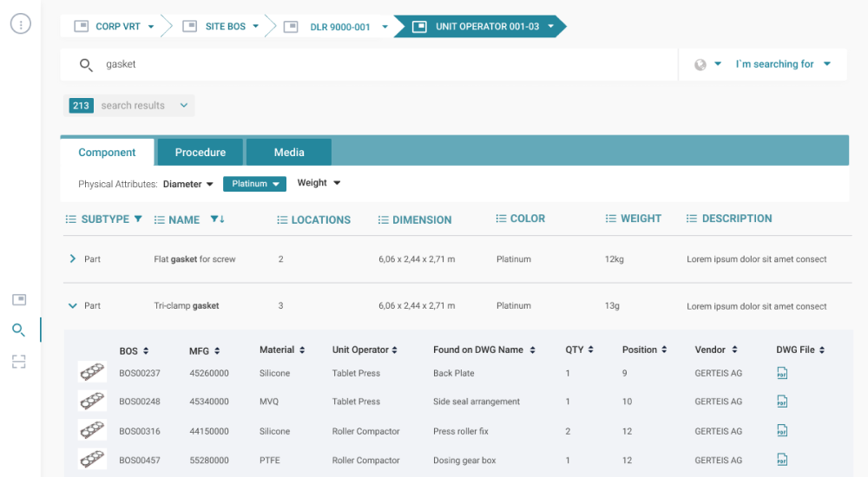The width and height of the screenshot is (868, 477).
Task: Open PDF file for BOS00248
Action: 782,402
